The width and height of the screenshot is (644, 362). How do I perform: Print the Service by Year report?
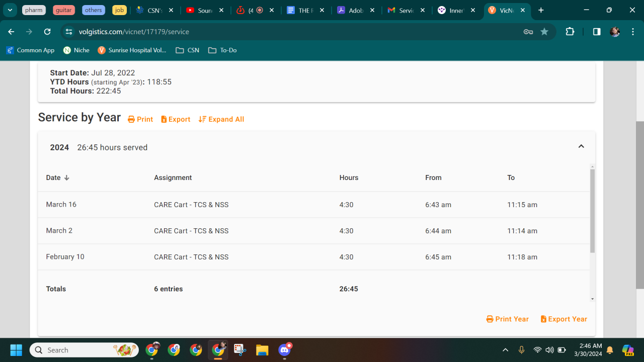(x=140, y=119)
